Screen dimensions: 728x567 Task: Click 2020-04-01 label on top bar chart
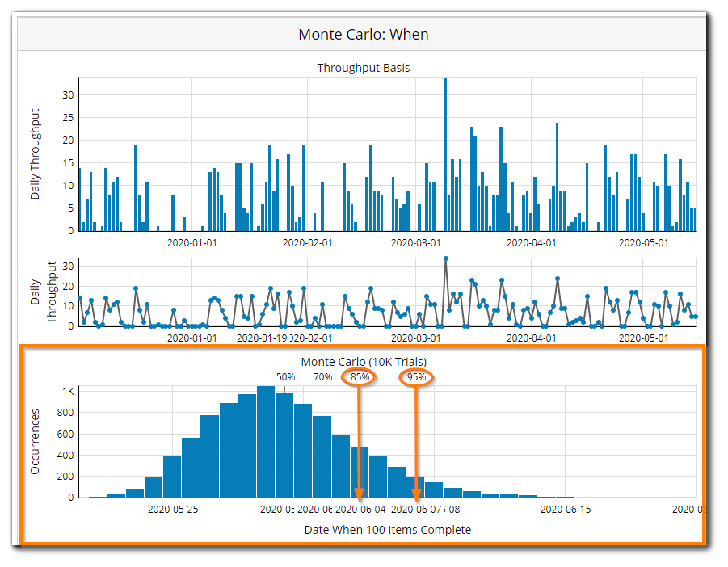[531, 241]
